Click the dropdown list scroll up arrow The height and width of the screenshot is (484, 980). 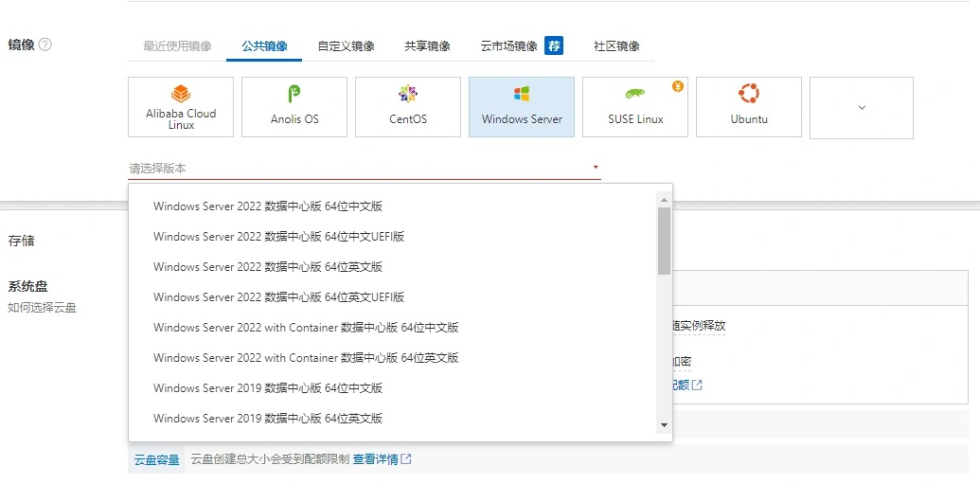pyautogui.click(x=664, y=200)
